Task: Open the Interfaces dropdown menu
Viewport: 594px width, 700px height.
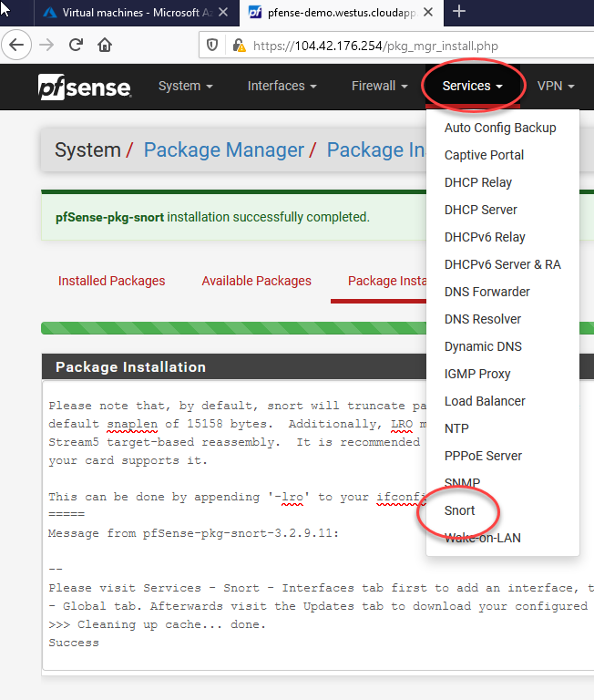Action: (282, 86)
